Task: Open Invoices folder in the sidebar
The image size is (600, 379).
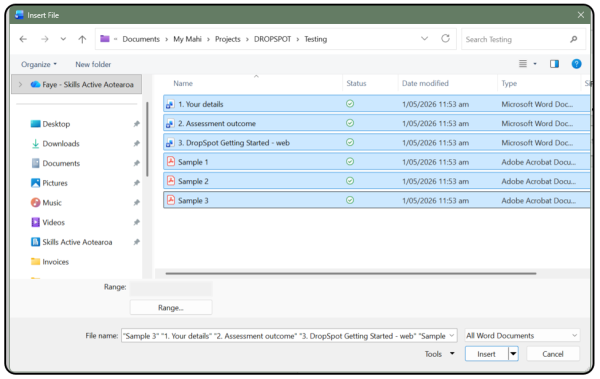Action: (50, 262)
